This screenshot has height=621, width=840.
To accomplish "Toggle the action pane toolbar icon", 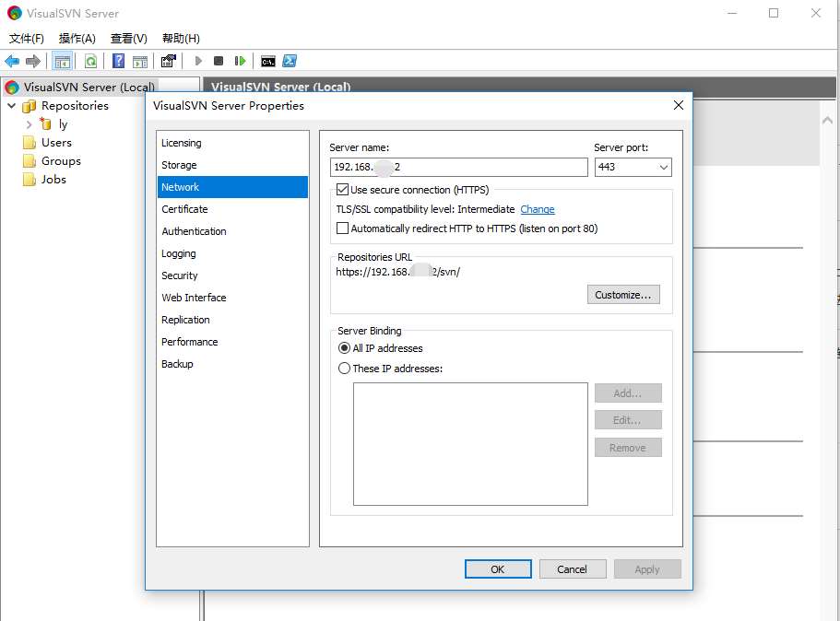I will tap(140, 62).
